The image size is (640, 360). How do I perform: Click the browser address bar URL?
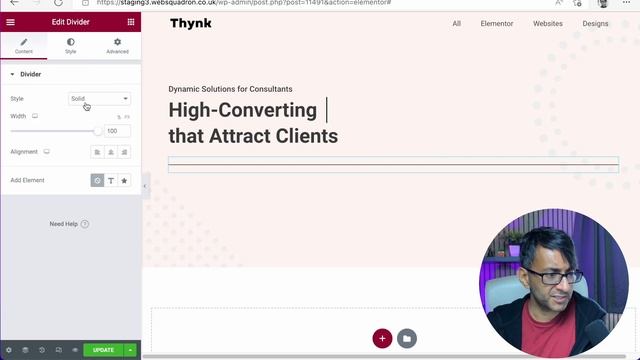[244, 2]
